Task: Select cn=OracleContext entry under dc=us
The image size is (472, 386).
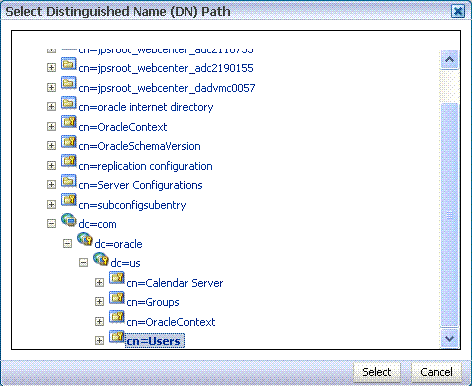Action: (x=171, y=322)
